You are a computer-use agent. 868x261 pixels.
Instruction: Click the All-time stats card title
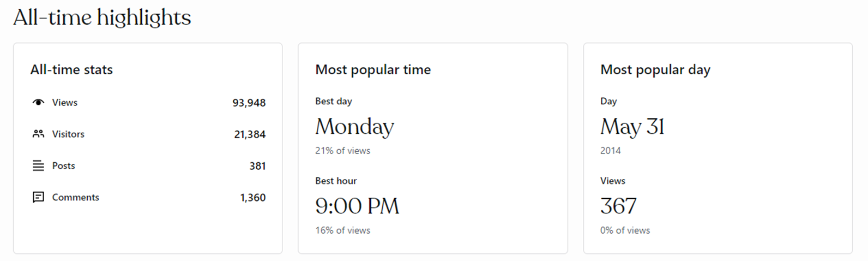pos(71,69)
